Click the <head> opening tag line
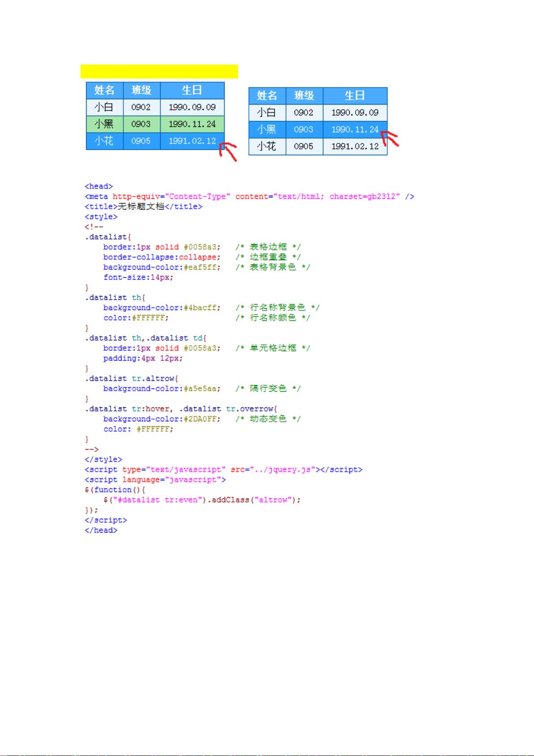 click(99, 186)
